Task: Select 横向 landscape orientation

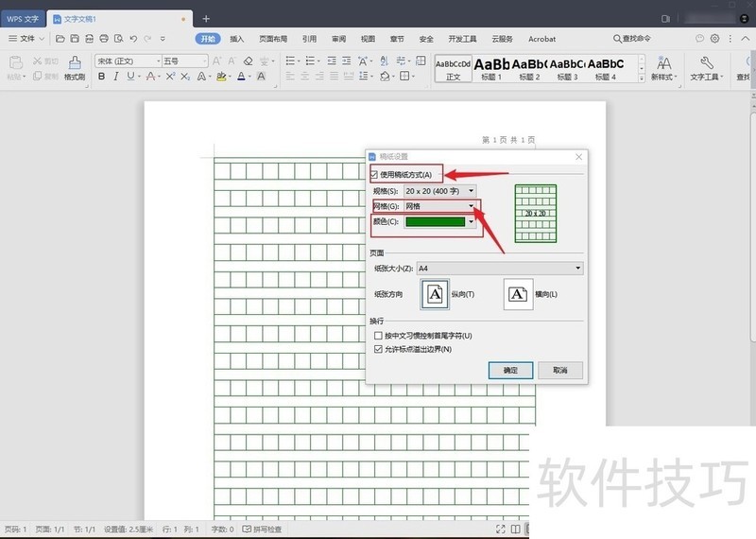Action: tap(518, 294)
